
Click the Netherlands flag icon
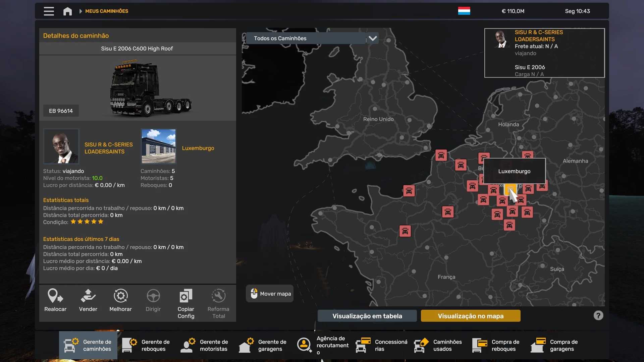(x=464, y=11)
